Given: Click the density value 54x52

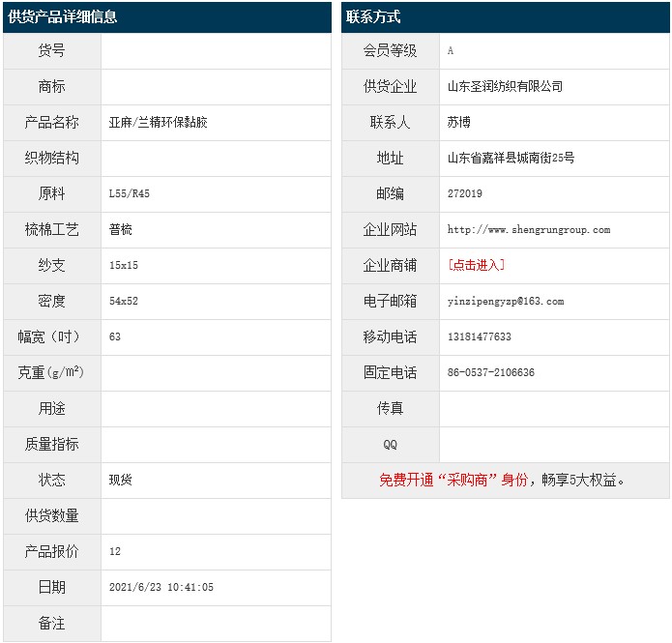Looking at the screenshot, I should tap(124, 302).
